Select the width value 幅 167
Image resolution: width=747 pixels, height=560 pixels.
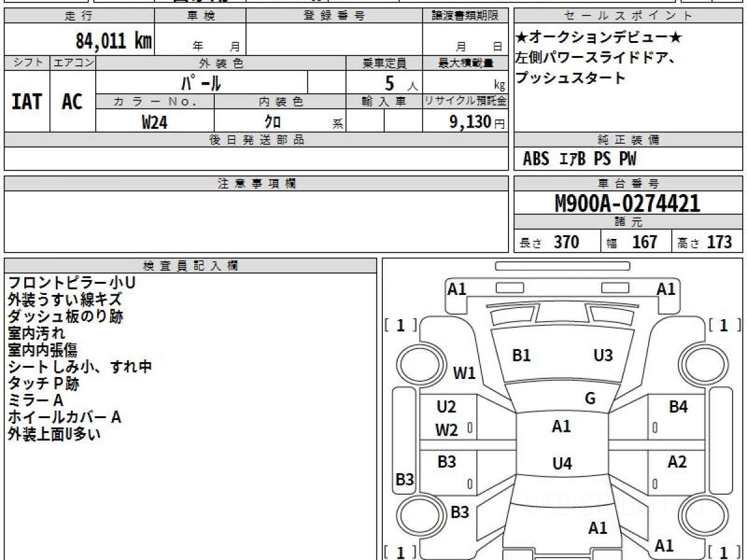pos(633,242)
